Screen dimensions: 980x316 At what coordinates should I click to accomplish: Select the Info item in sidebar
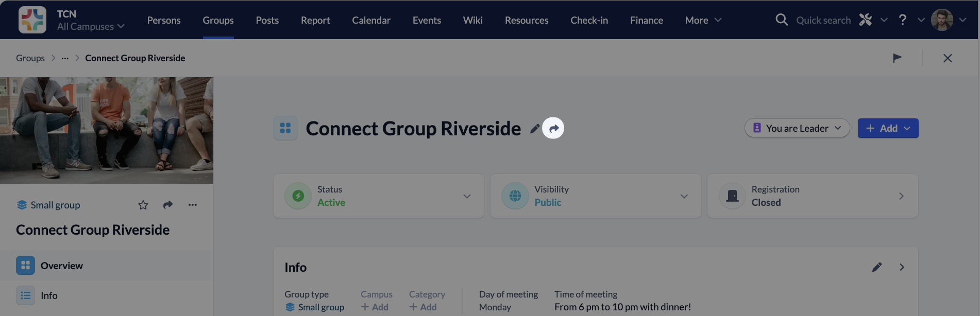coord(49,295)
